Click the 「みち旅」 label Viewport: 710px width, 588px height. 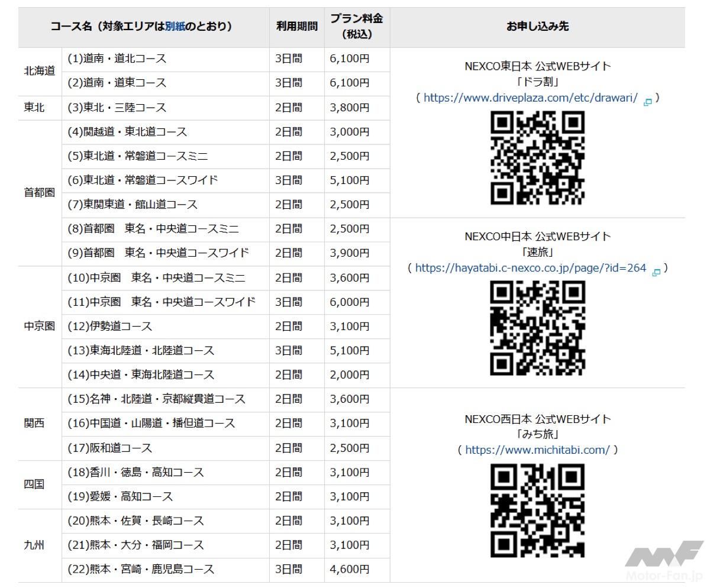pos(537,434)
